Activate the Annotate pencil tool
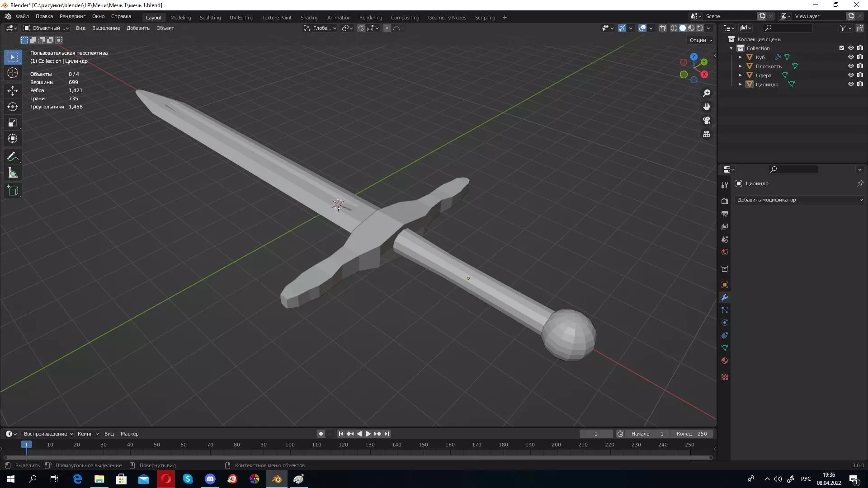This screenshot has width=868, height=488. 13,157
